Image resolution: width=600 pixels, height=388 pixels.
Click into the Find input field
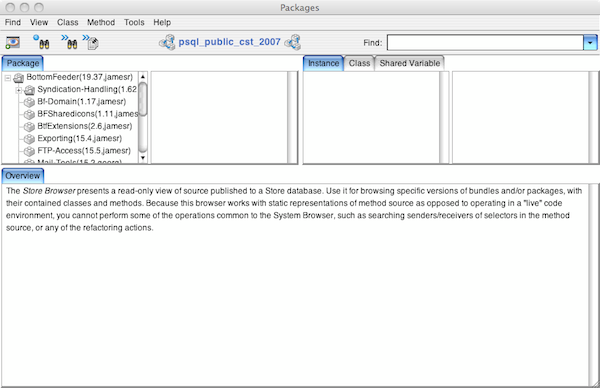[485, 42]
